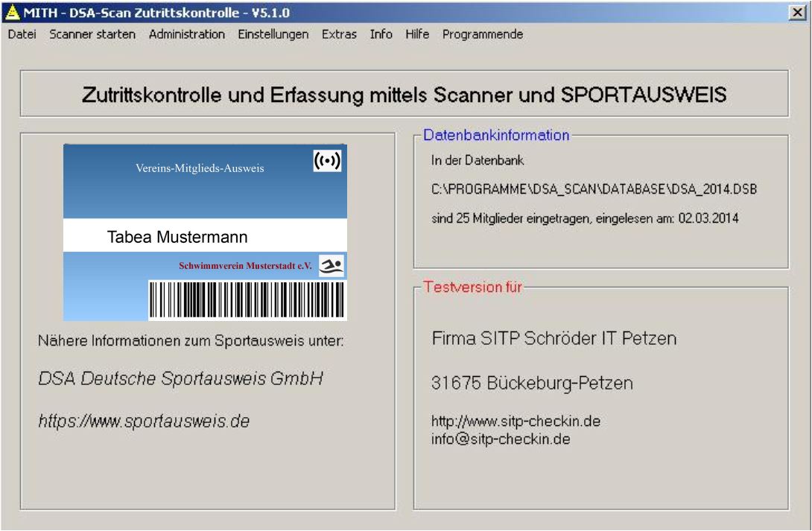The height and width of the screenshot is (531, 812).
Task: Open the https://www.sportausweis.de link
Action: (x=144, y=422)
